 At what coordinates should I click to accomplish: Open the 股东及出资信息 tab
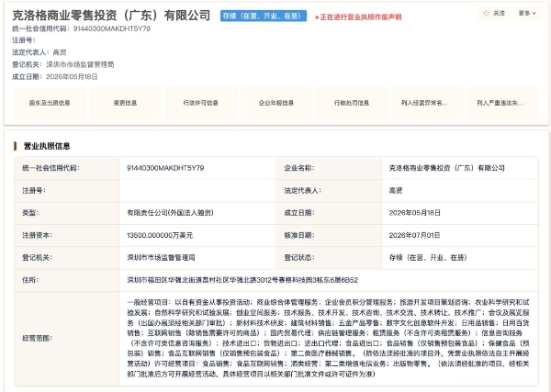[x=50, y=103]
